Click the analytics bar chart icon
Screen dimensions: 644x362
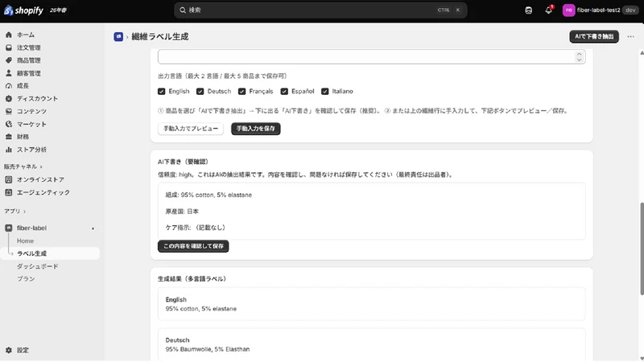pyautogui.click(x=9, y=150)
